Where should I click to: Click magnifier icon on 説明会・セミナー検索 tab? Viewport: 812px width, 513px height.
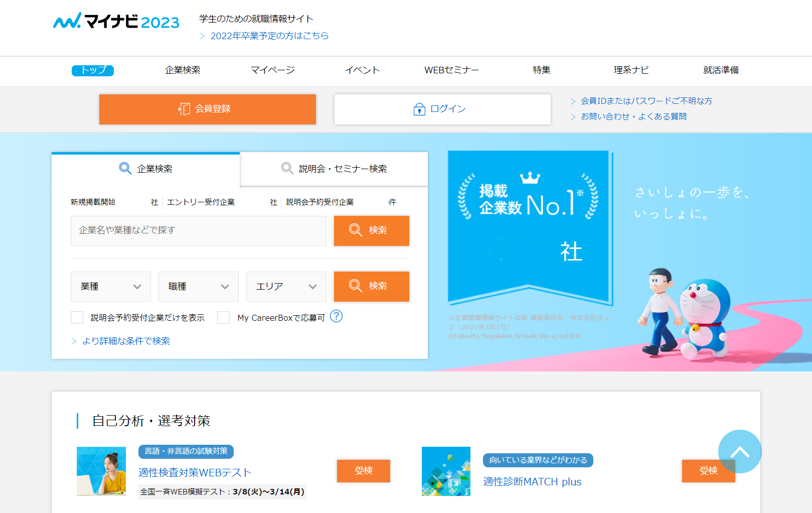287,168
